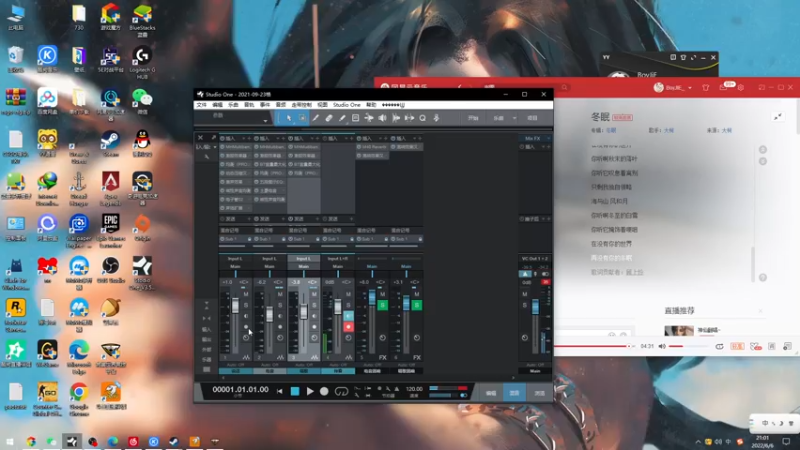Open the 编辑 menu in Studio One
The image size is (800, 450).
218,105
